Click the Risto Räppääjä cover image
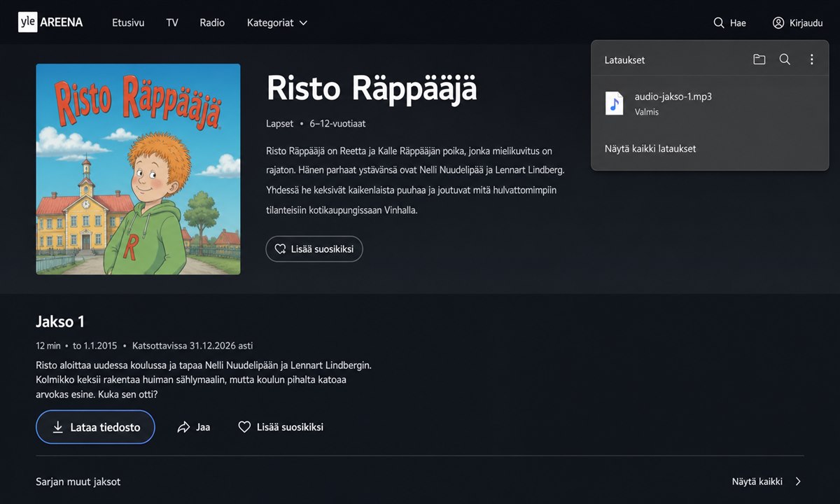 click(x=138, y=169)
